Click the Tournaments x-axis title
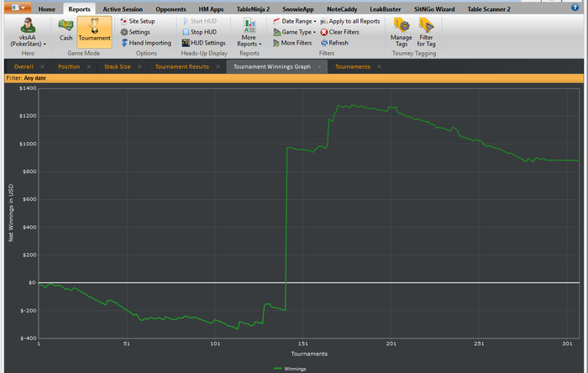The height and width of the screenshot is (373, 588). (309, 354)
